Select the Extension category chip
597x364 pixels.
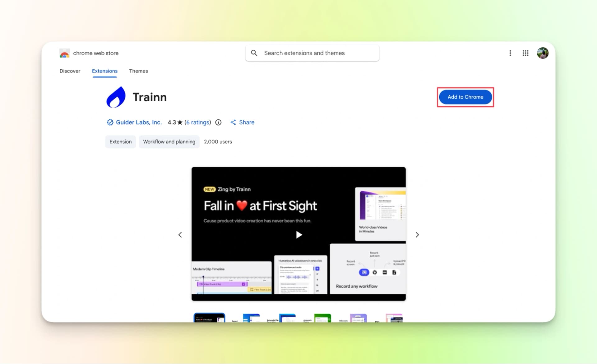click(120, 141)
